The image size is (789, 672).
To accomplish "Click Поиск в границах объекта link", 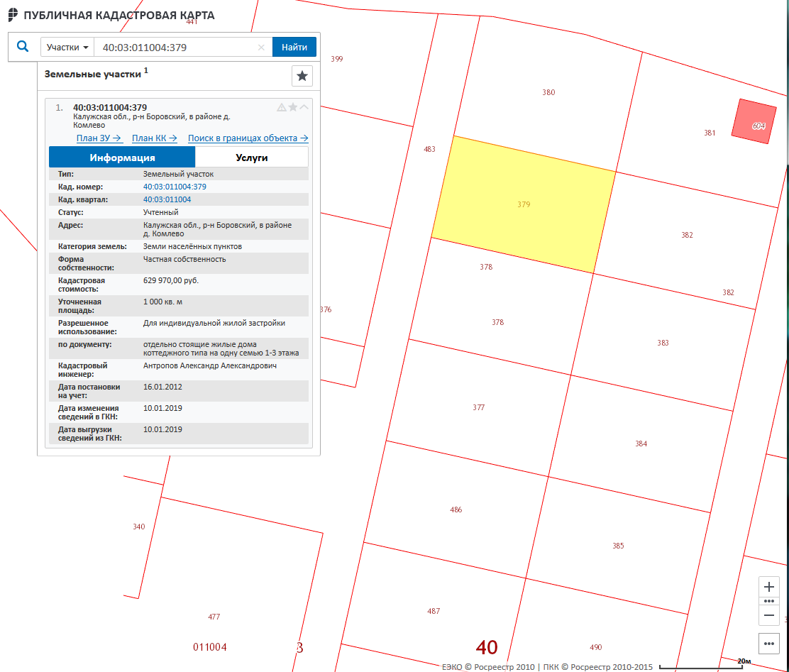I will pyautogui.click(x=248, y=138).
